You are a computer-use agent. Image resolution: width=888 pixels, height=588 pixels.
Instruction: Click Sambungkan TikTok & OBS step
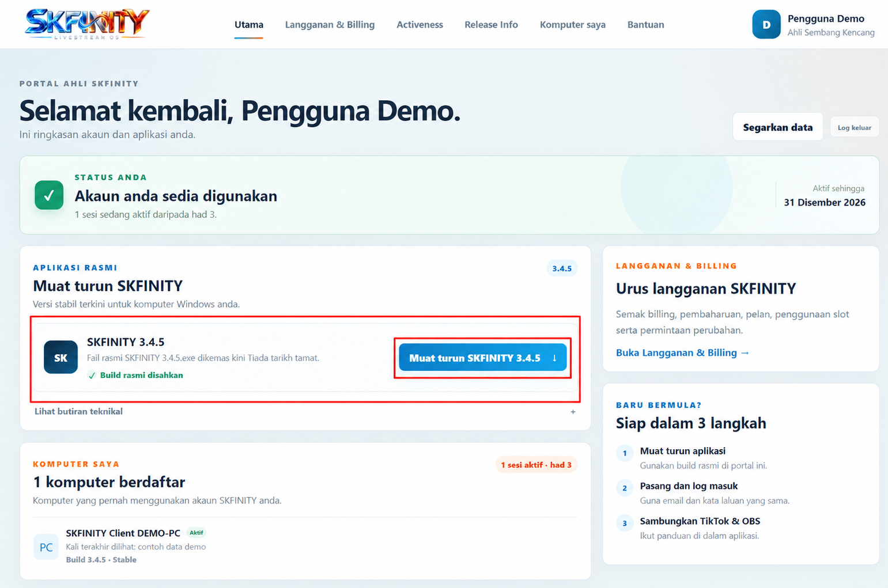coord(700,521)
